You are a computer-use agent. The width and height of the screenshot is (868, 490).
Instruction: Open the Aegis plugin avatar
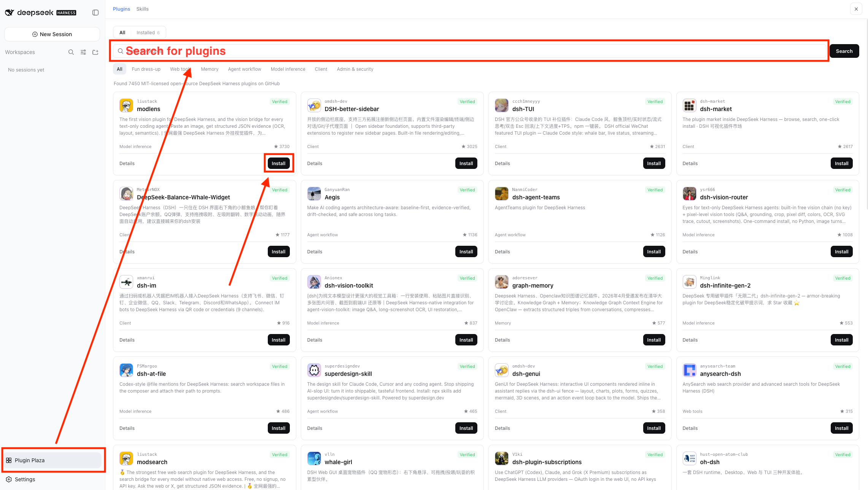pos(314,194)
